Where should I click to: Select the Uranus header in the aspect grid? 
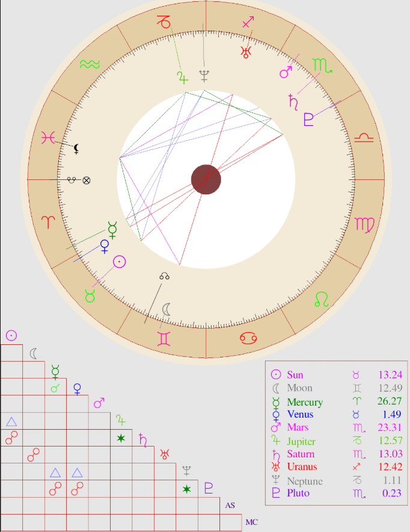point(165,454)
